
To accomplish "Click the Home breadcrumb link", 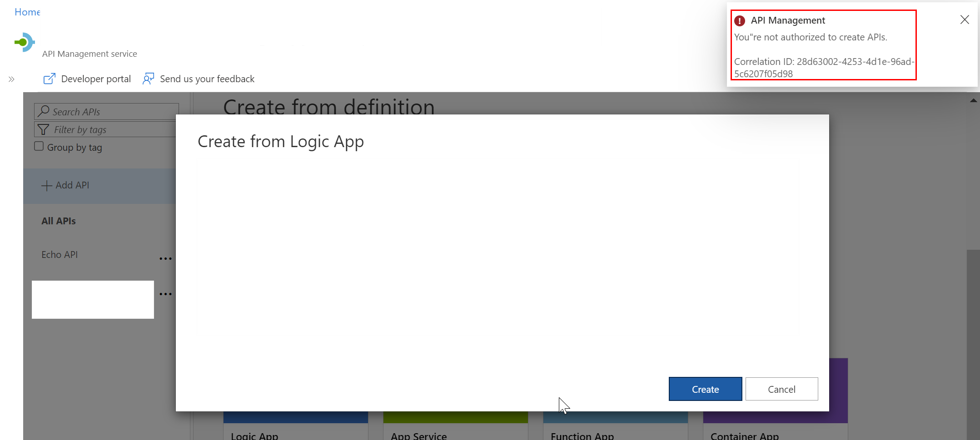I will (x=27, y=12).
